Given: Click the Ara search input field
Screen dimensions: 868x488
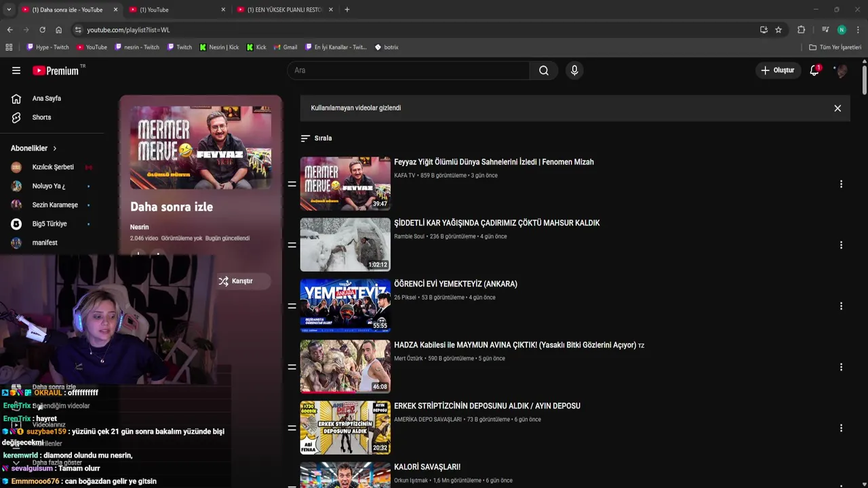Looking at the screenshot, I should pos(409,70).
